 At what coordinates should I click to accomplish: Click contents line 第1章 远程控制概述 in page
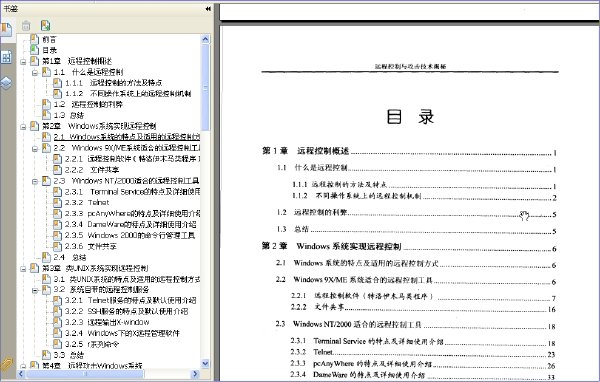[x=409, y=151]
